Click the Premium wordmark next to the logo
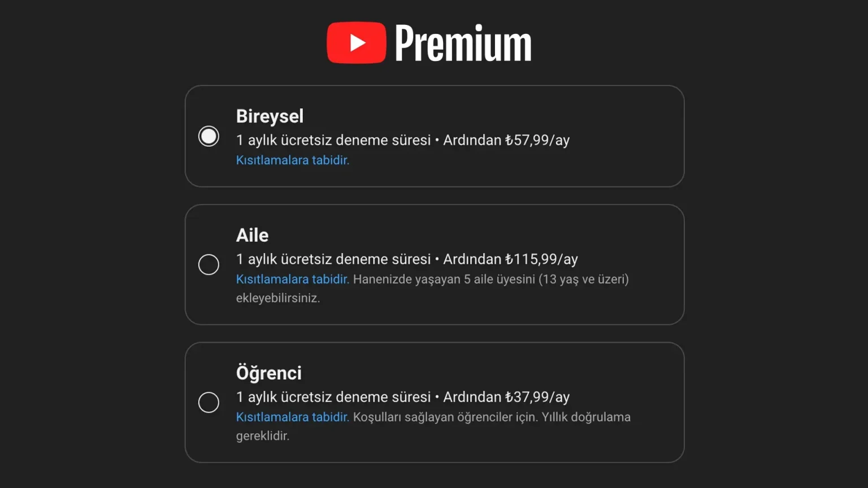Image resolution: width=868 pixels, height=488 pixels. [463, 42]
